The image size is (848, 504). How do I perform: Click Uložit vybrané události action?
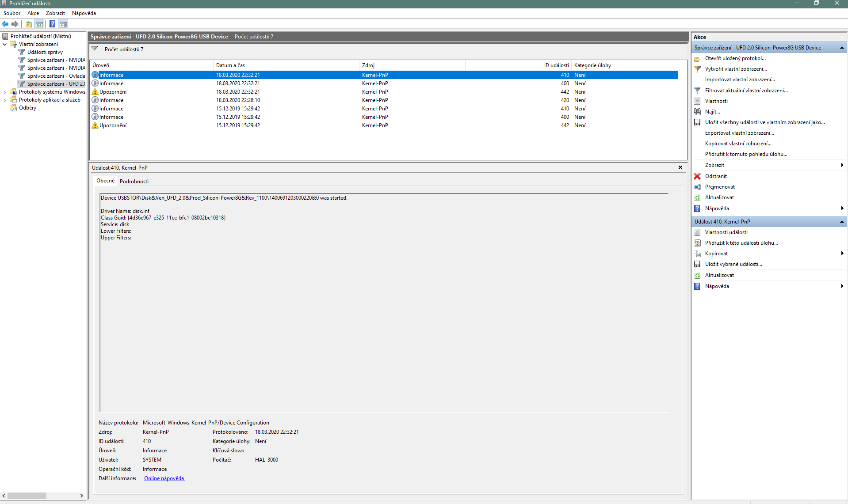733,264
